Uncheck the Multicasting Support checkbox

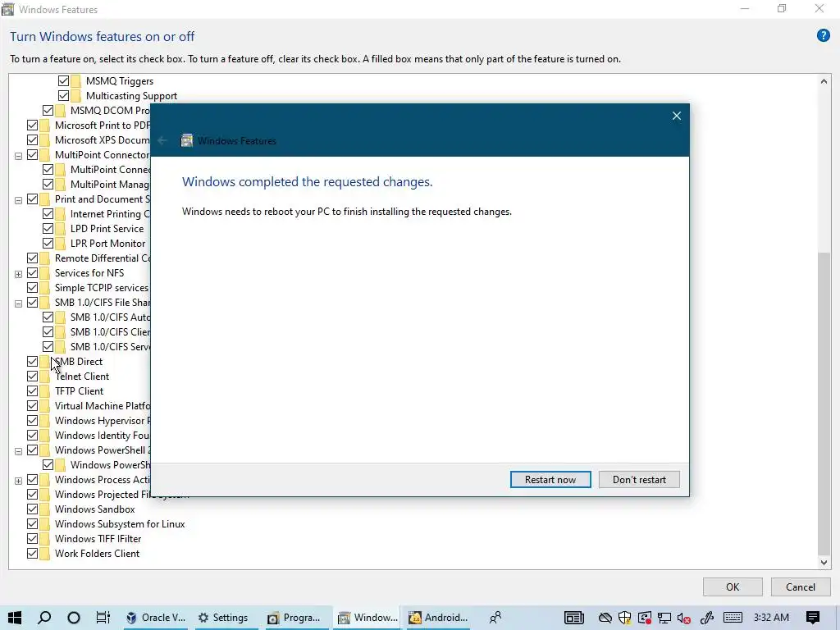63,95
